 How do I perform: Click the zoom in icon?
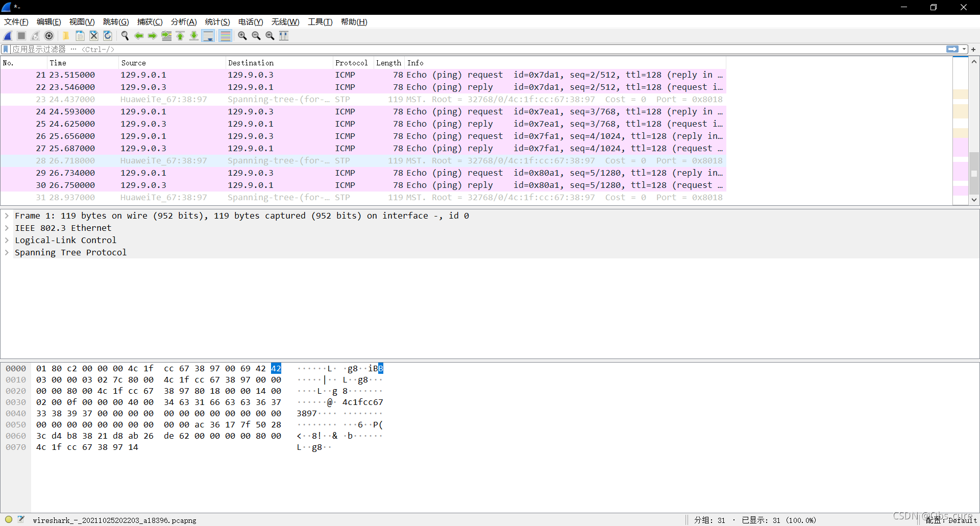point(242,36)
